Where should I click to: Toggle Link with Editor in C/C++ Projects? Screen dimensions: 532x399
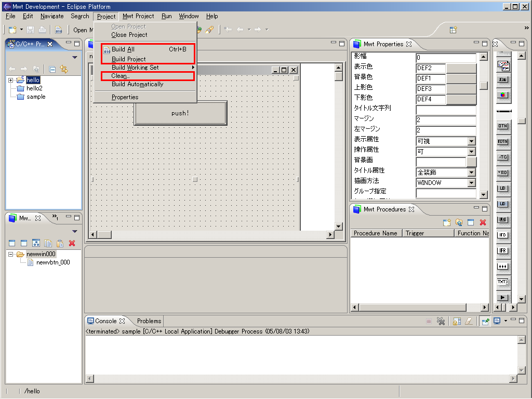64,70
